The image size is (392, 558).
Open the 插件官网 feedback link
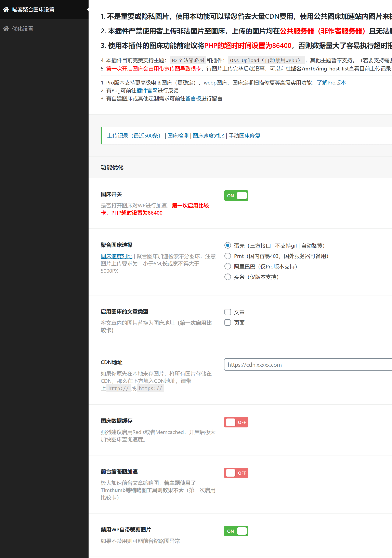click(147, 91)
